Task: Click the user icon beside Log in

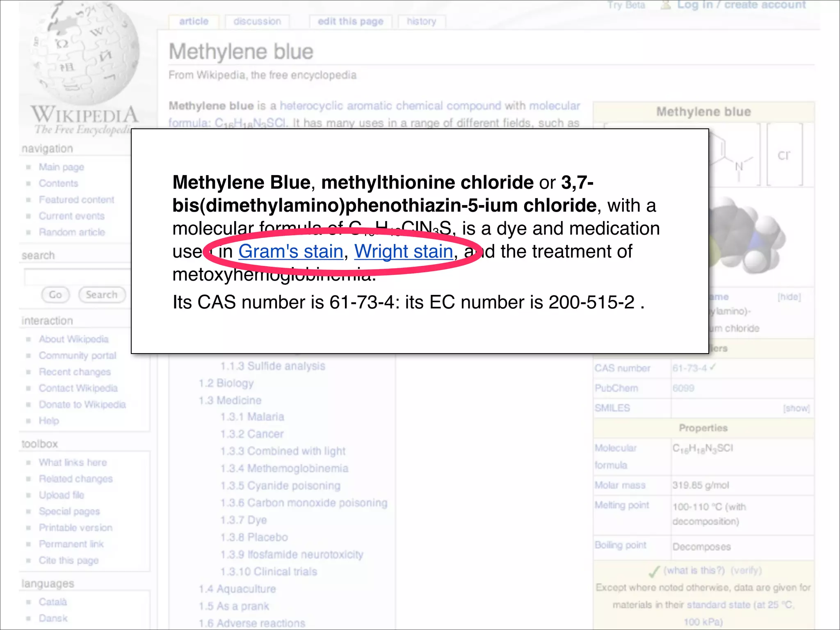Action: point(666,5)
